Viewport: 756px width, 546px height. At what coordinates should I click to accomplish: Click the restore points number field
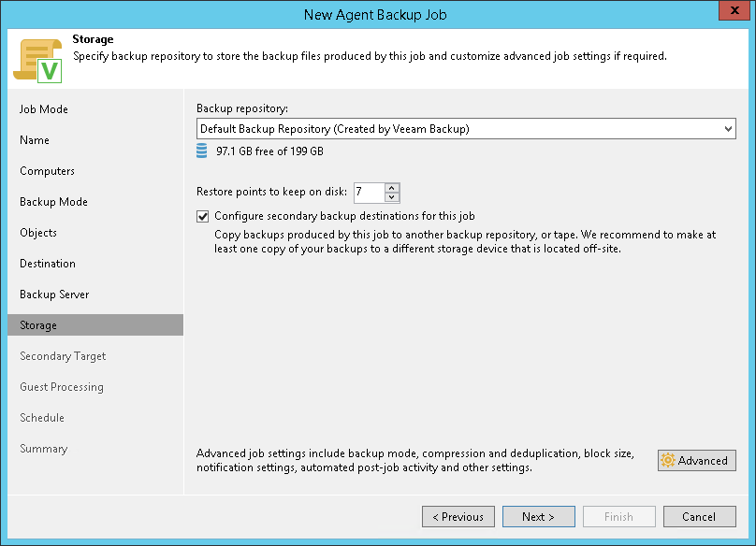pyautogui.click(x=368, y=193)
